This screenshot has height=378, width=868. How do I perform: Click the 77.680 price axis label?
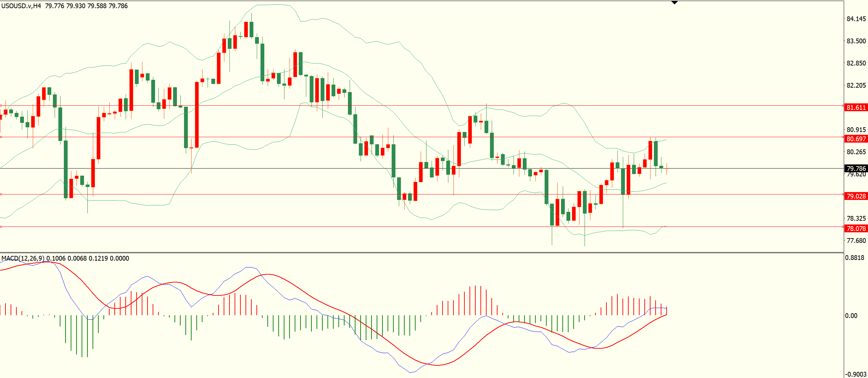coord(856,241)
